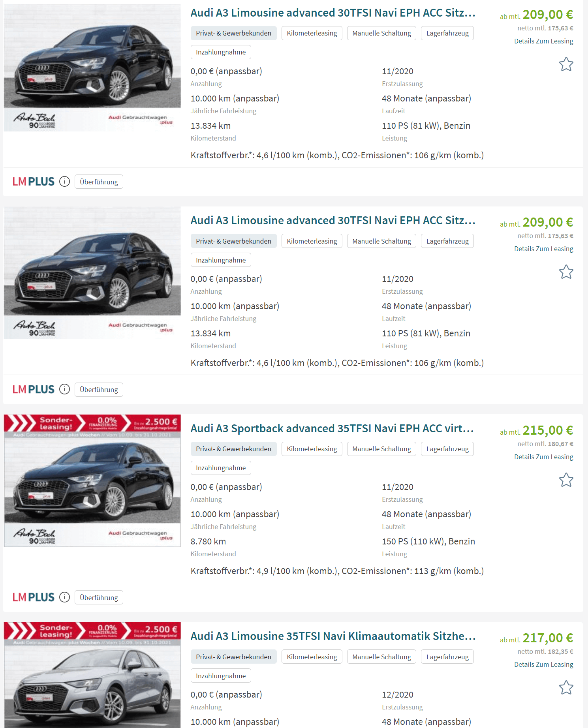The image size is (588, 728).
Task: Click netto mtl. 180,67 € text
Action: 545,444
